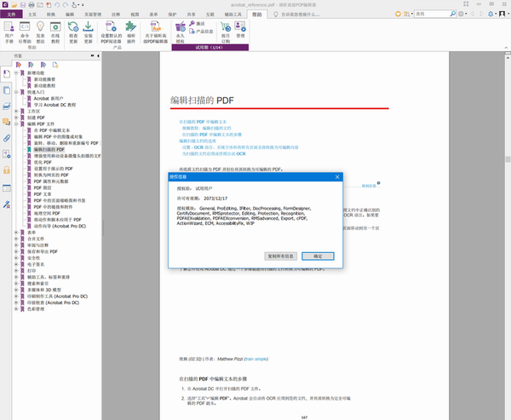Click 确定 OK button in license dialog
The height and width of the screenshot is (420, 511).
[x=318, y=256]
